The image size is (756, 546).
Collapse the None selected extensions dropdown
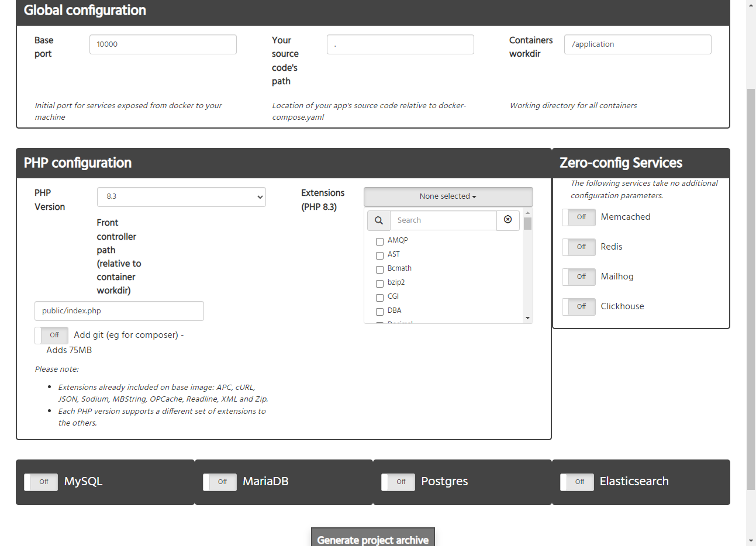pos(448,197)
